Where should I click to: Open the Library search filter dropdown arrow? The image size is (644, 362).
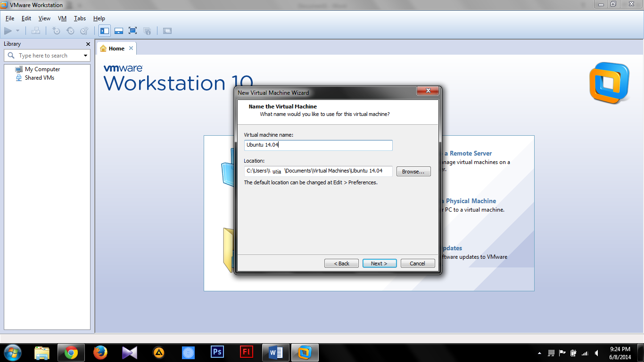85,56
